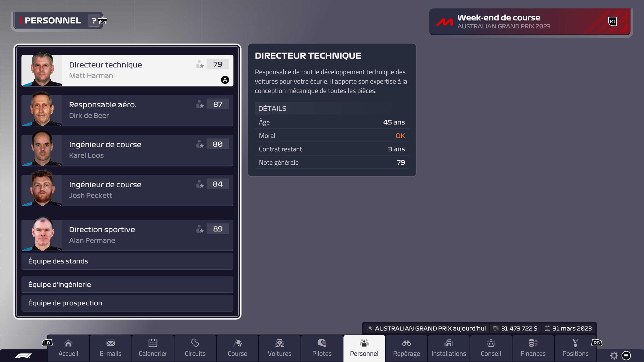Screen dimensions: 644x362
Task: Switch to the Installations tab
Action: [x=449, y=348]
